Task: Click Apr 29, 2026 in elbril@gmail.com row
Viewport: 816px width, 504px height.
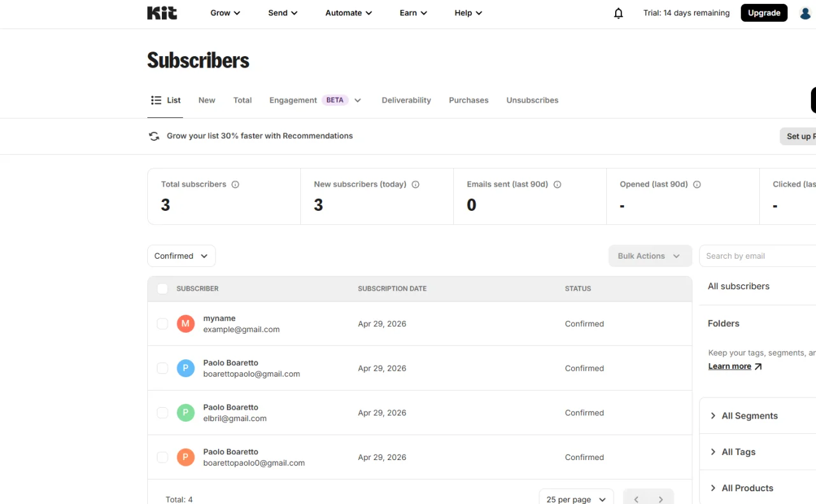Action: [x=382, y=413]
